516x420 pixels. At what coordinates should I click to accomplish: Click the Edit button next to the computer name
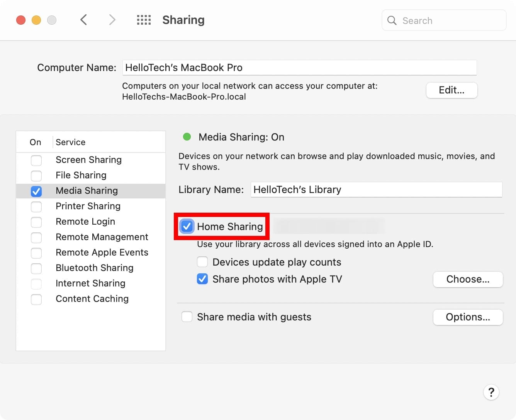point(451,90)
